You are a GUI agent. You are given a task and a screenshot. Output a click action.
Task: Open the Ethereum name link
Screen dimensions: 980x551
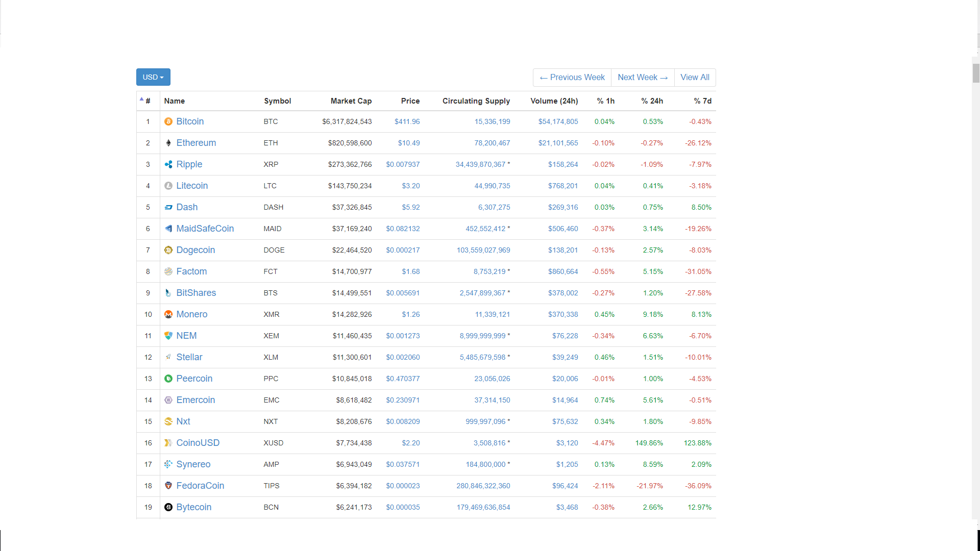click(196, 143)
